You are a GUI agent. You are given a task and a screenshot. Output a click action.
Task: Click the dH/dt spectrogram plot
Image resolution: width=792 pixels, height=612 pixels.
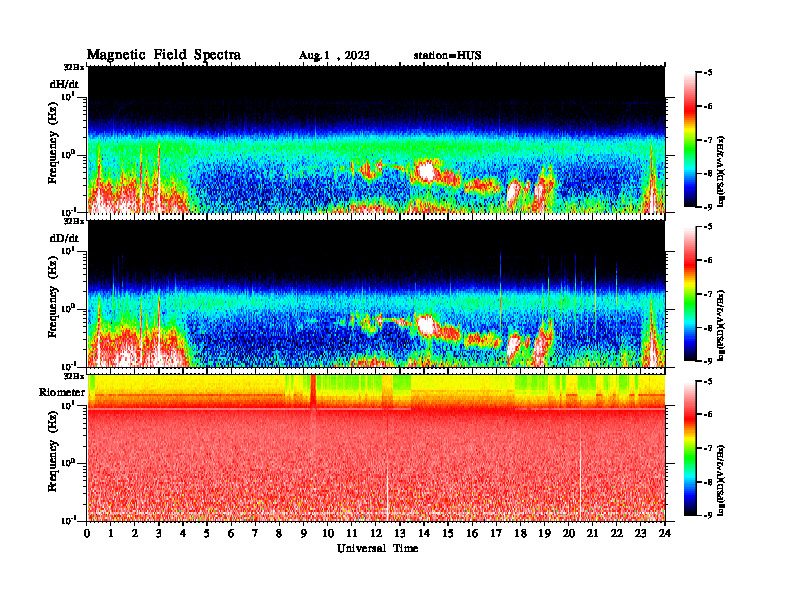376,139
